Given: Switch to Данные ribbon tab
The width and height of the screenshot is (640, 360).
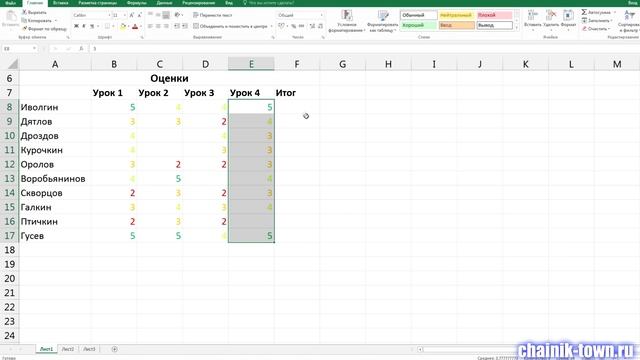Looking at the screenshot, I should pos(164,3).
